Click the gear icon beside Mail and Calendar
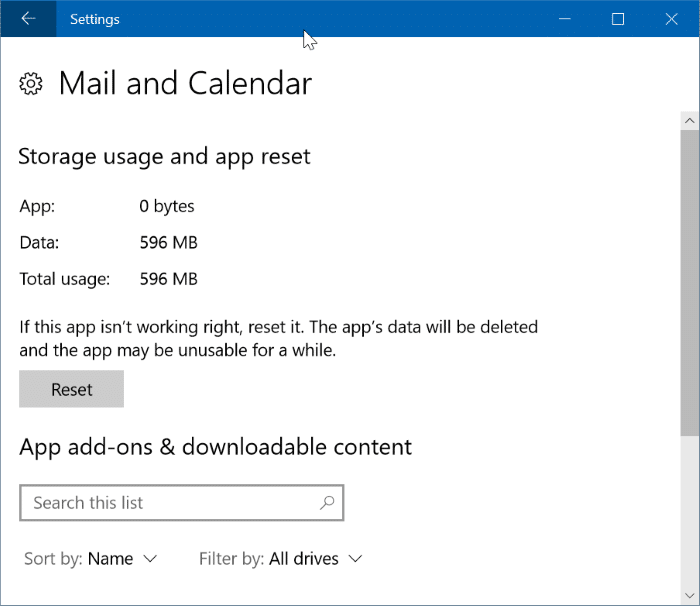 tap(31, 84)
